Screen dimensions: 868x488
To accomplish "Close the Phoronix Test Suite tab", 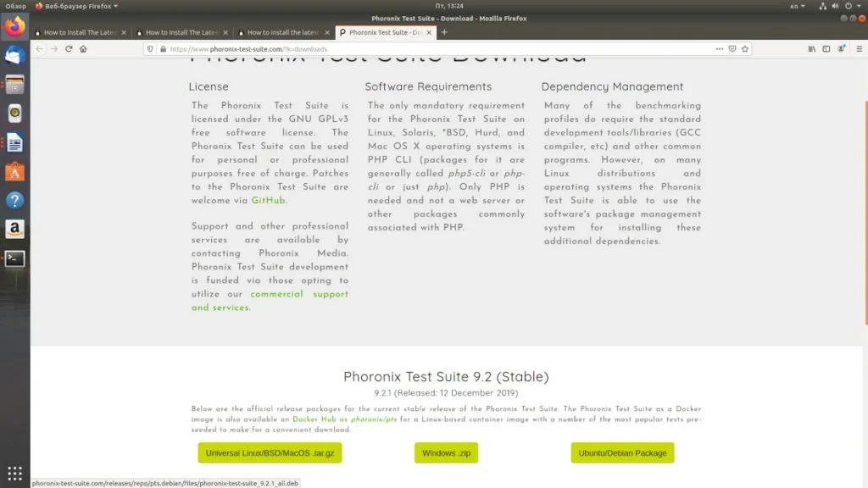I will (429, 33).
